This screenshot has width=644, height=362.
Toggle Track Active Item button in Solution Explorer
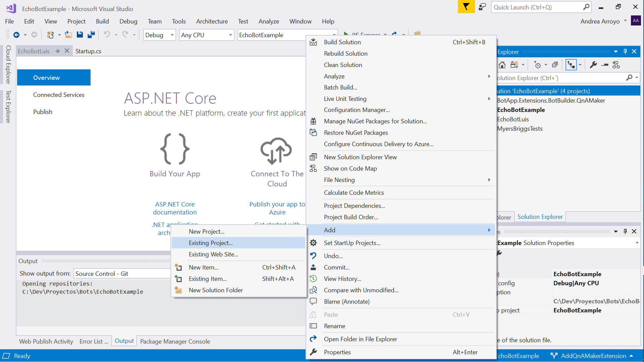pos(571,65)
